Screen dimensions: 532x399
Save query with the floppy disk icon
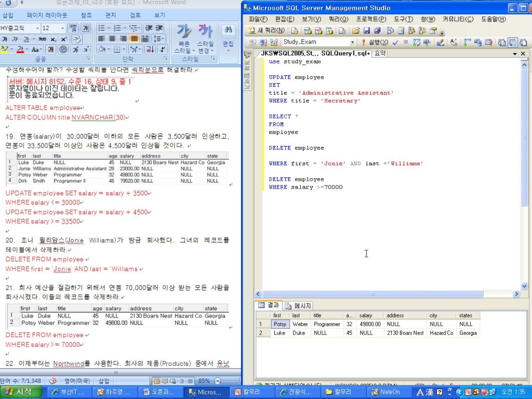tap(366, 31)
